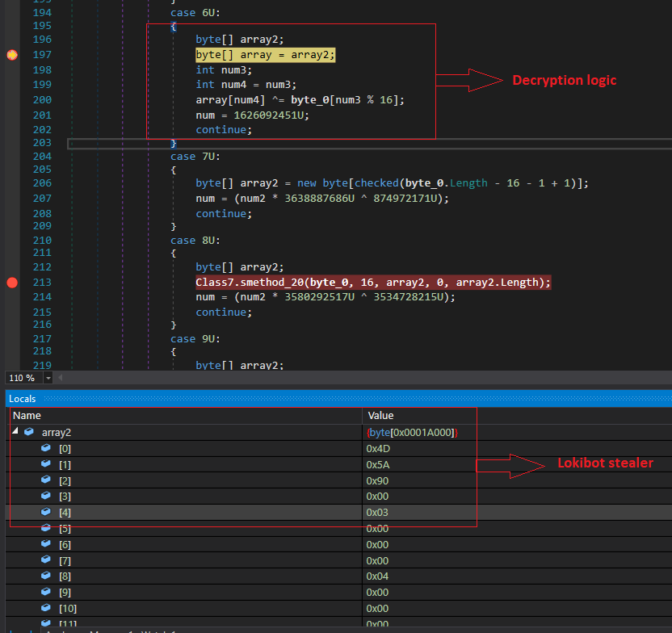Click 'Length' property on line 206

[468, 183]
